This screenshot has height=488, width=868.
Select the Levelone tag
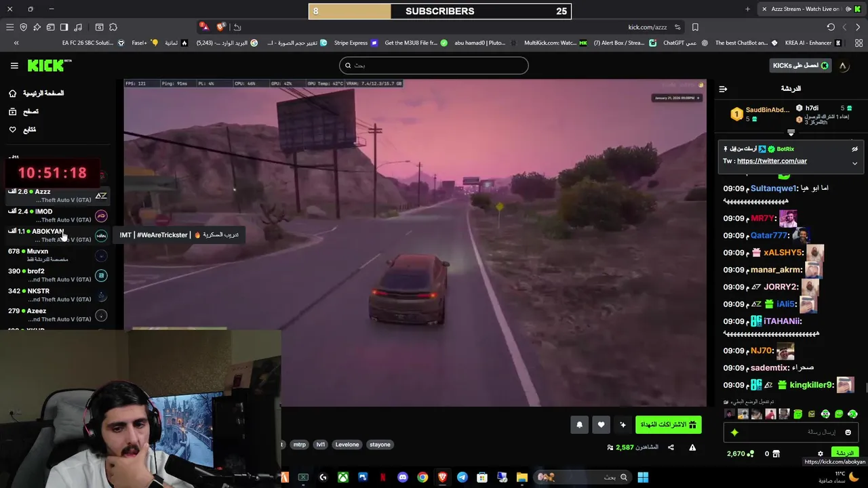[x=347, y=445]
